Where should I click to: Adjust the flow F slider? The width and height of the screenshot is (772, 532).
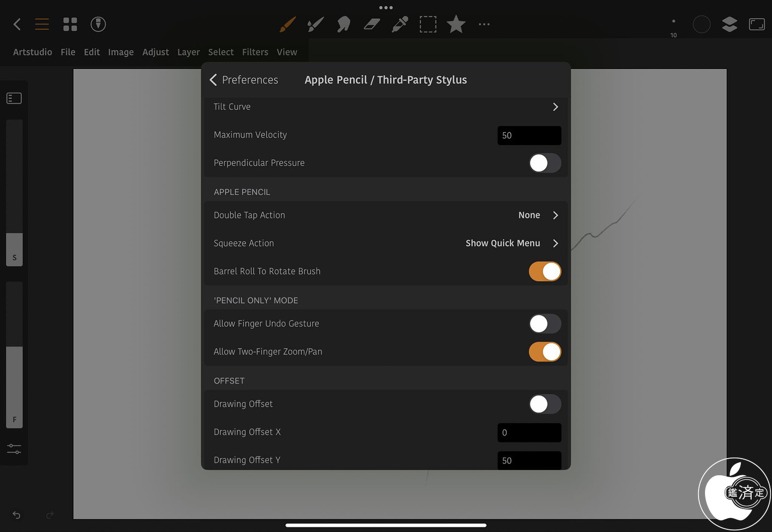(x=14, y=355)
